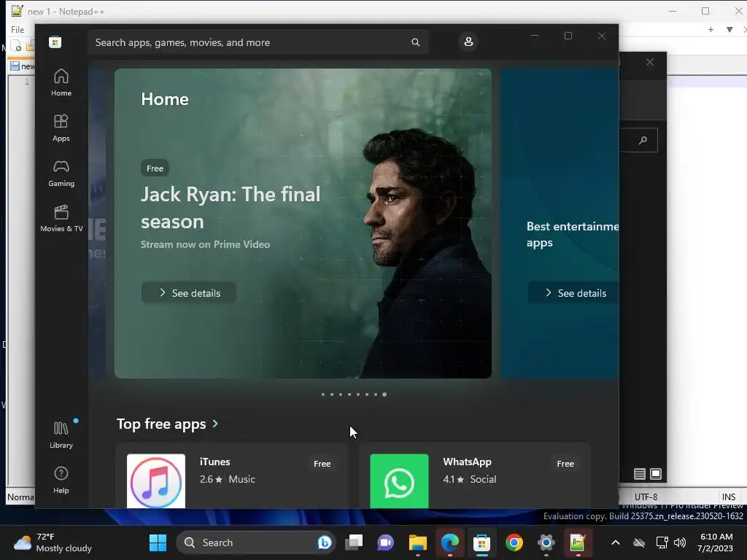Open Bing chat icon in taskbar search
The width and height of the screenshot is (747, 560).
325,542
